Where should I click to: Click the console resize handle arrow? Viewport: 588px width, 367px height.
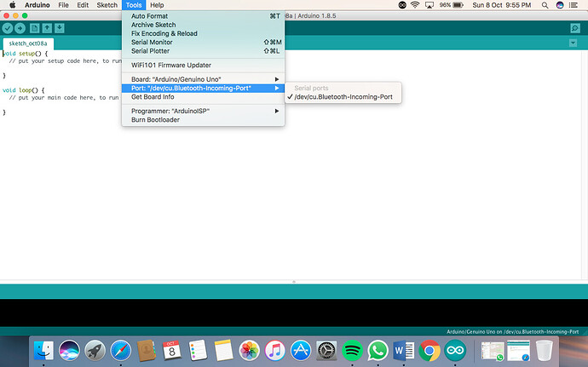[x=294, y=282]
